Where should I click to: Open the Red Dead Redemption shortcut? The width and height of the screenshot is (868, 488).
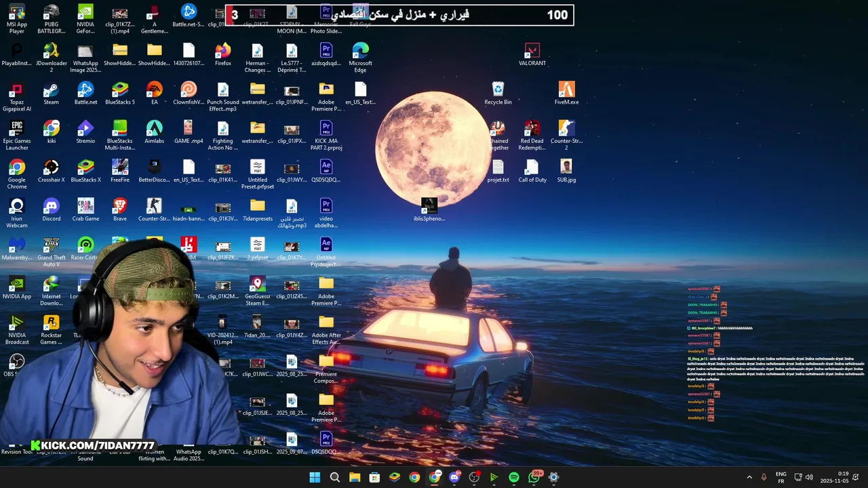[x=532, y=136]
